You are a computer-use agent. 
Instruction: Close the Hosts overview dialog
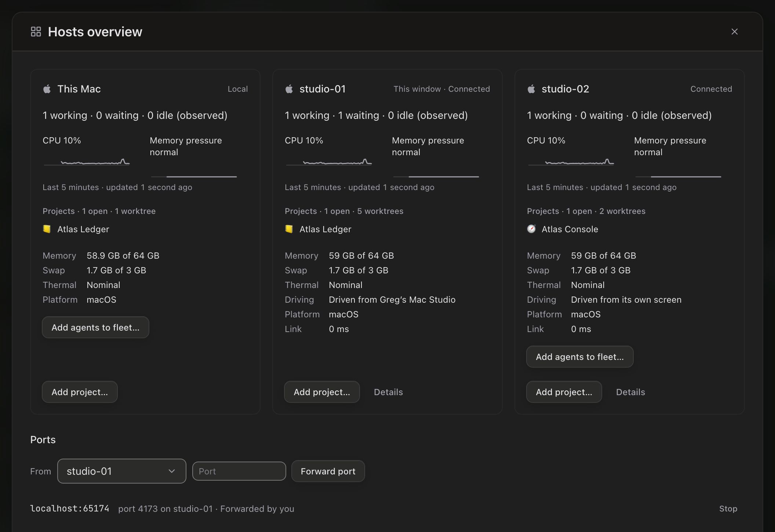click(x=734, y=32)
